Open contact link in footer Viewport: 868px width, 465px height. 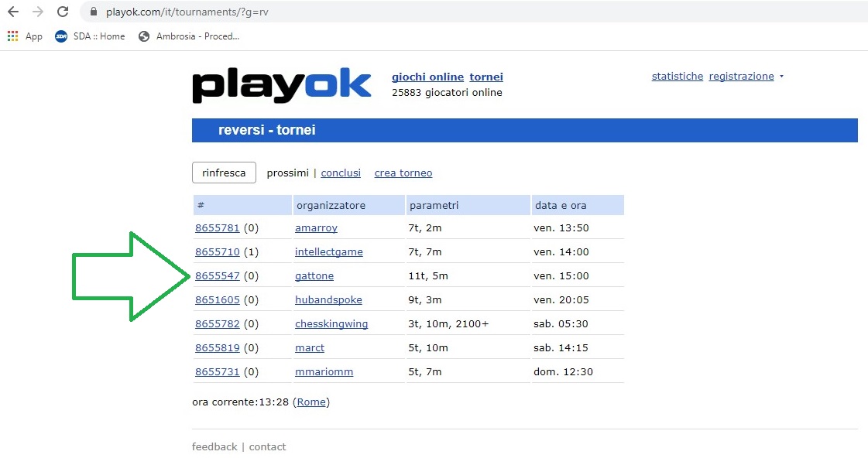pos(267,446)
